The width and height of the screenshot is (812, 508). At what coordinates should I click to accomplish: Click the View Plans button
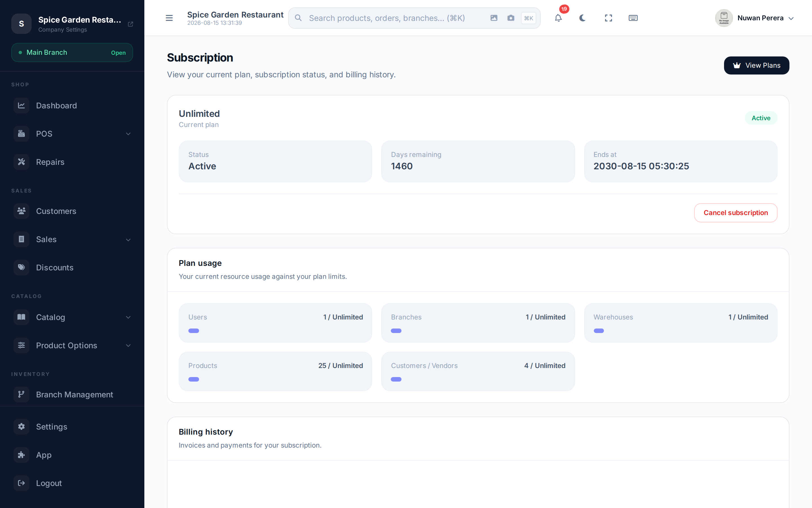click(756, 65)
